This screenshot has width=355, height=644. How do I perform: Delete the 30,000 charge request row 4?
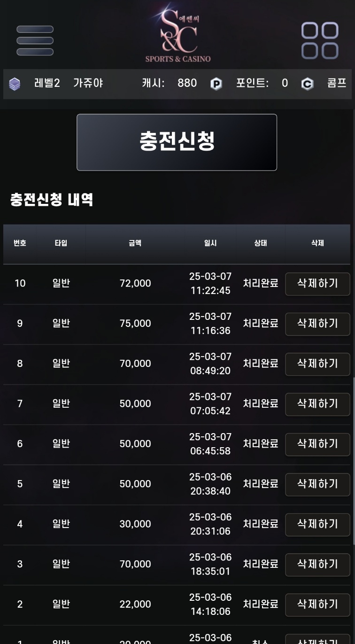click(317, 524)
